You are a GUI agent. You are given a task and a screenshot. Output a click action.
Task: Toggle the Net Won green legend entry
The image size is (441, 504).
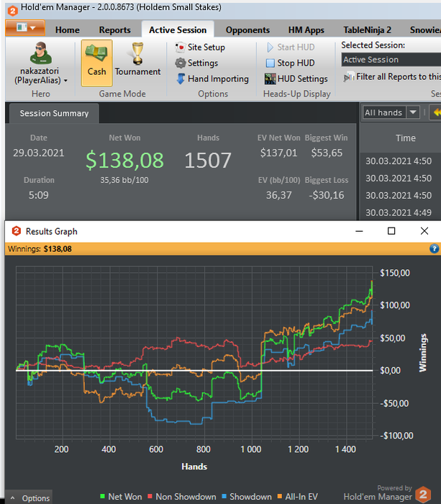point(121,497)
